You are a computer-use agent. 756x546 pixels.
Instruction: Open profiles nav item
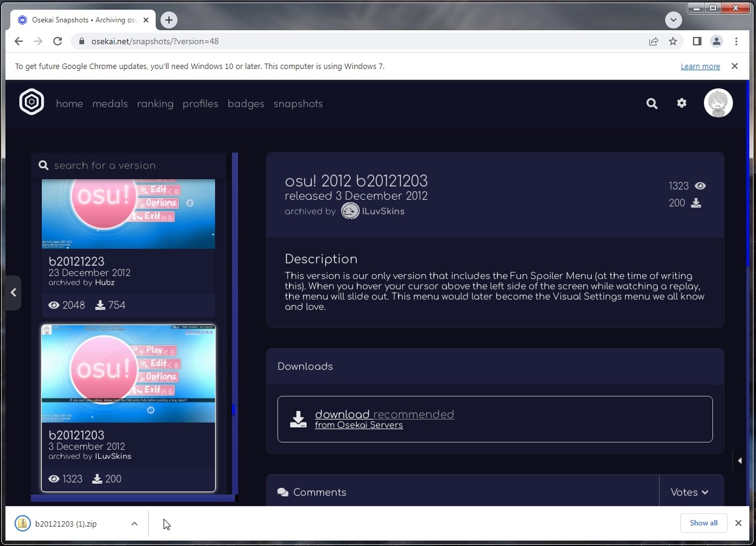201,104
